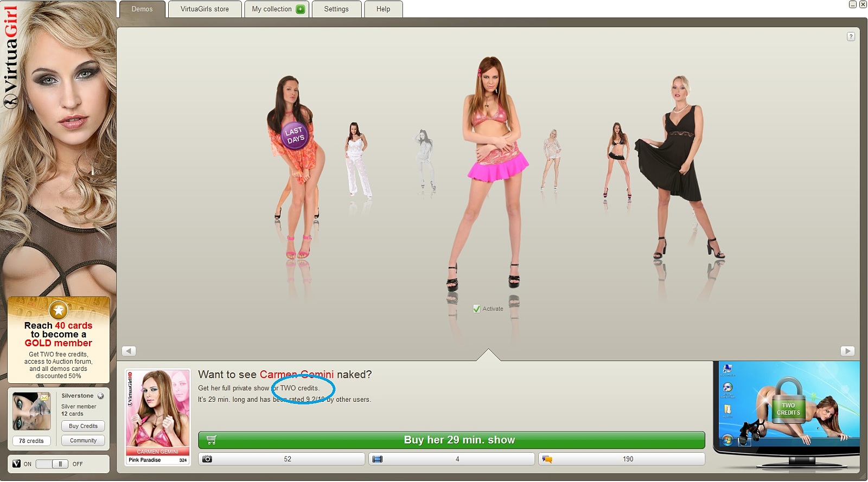
Task: Open the Community button
Action: pyautogui.click(x=83, y=441)
